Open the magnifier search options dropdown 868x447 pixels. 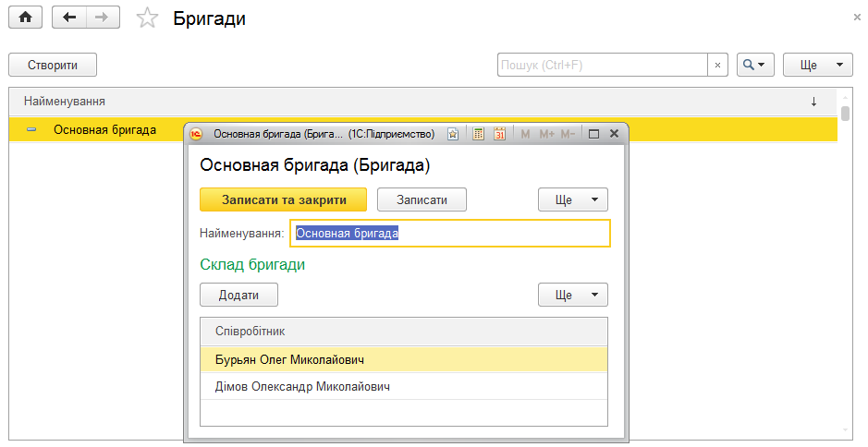click(755, 65)
